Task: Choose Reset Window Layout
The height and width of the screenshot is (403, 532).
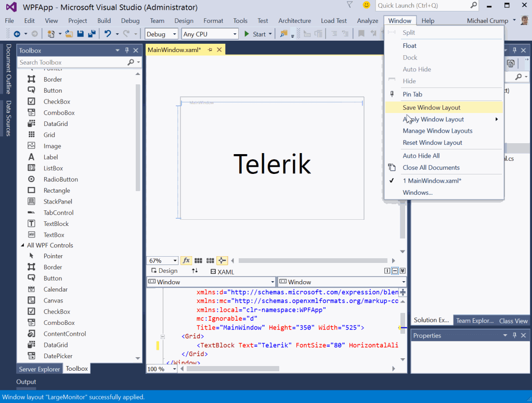Action: tap(444, 143)
